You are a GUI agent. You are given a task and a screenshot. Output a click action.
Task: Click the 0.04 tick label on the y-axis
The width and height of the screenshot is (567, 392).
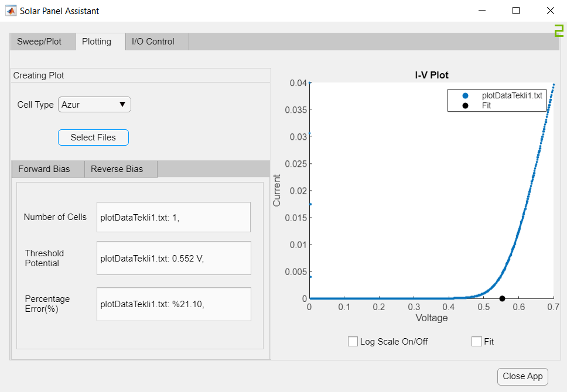coord(298,83)
